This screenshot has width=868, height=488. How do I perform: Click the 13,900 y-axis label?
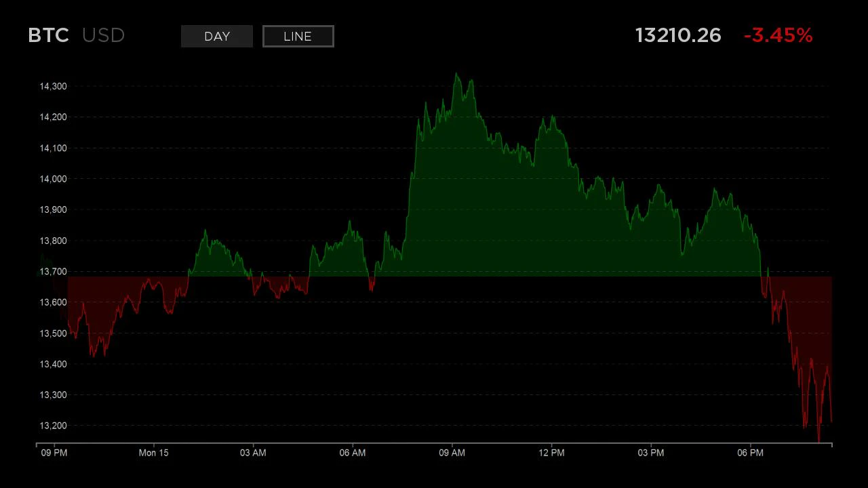53,209
